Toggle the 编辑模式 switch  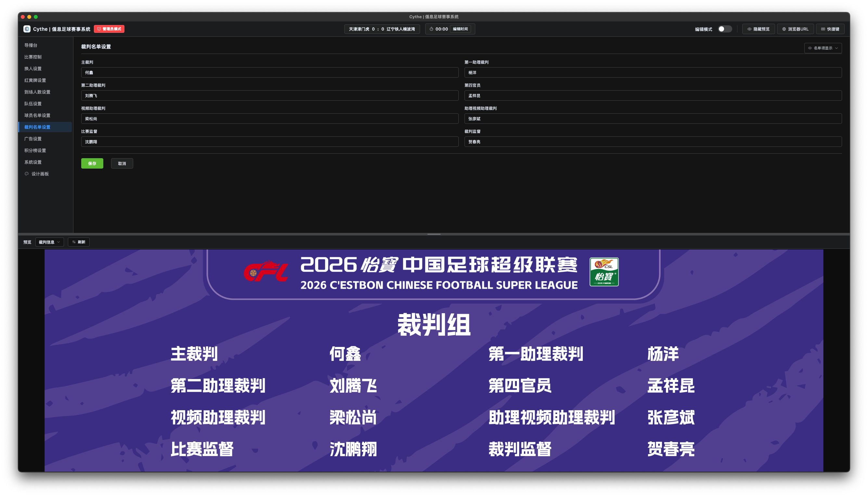click(x=725, y=29)
